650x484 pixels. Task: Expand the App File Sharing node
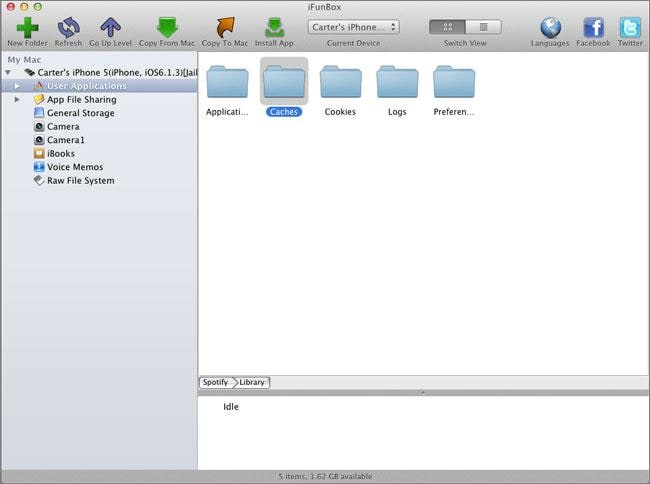click(17, 99)
